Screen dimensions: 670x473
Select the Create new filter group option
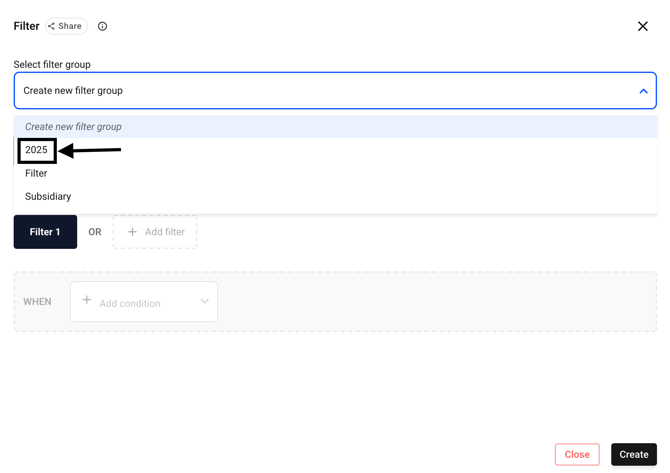pyautogui.click(x=73, y=127)
